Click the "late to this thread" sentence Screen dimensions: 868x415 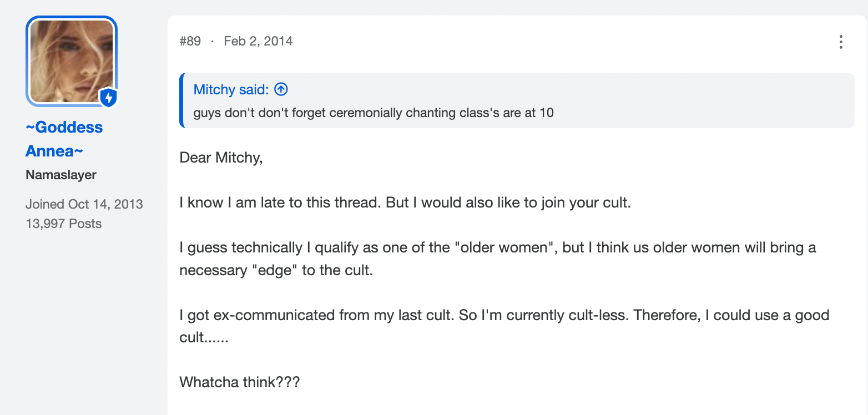tap(406, 203)
